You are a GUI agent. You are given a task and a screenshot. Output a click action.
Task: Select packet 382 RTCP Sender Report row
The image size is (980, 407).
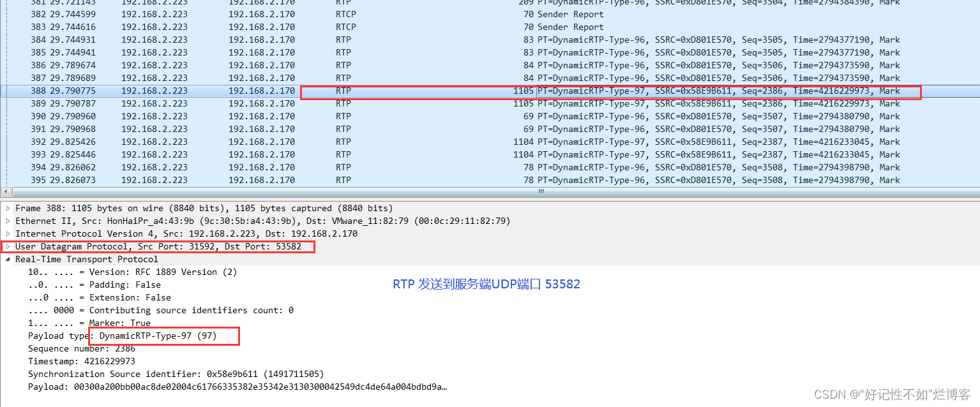point(490,14)
